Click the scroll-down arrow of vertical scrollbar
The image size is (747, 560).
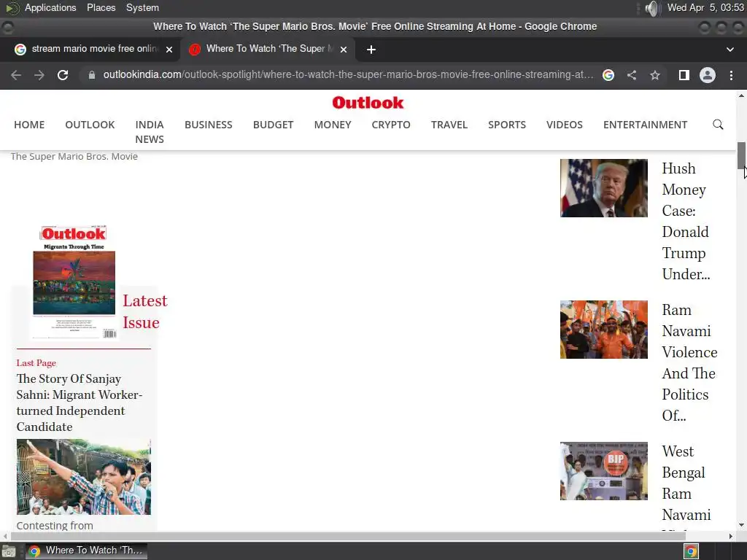pos(741,525)
